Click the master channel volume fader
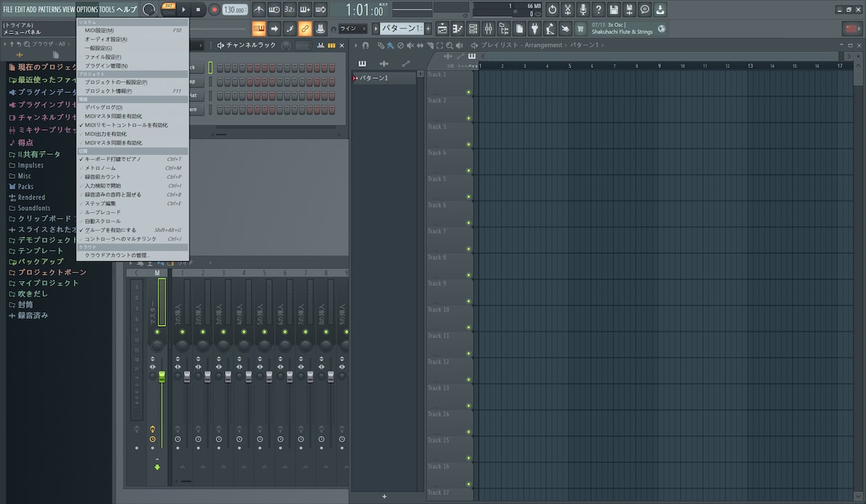The image size is (866, 504). click(161, 376)
